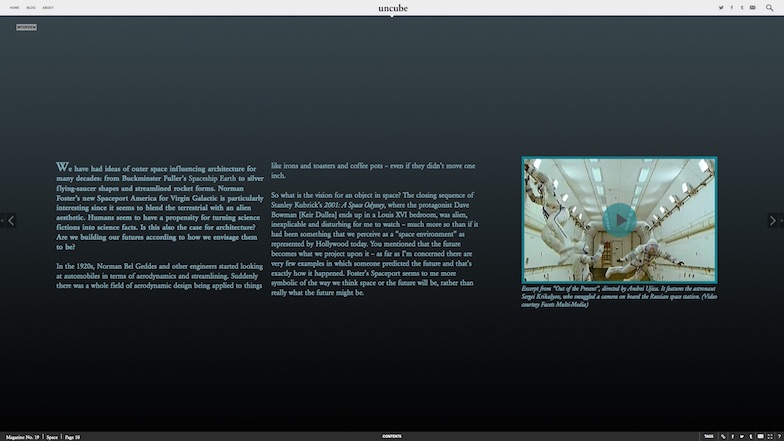This screenshot has height=441, width=784.
Task: Open the Blog menu item
Action: [30, 7]
